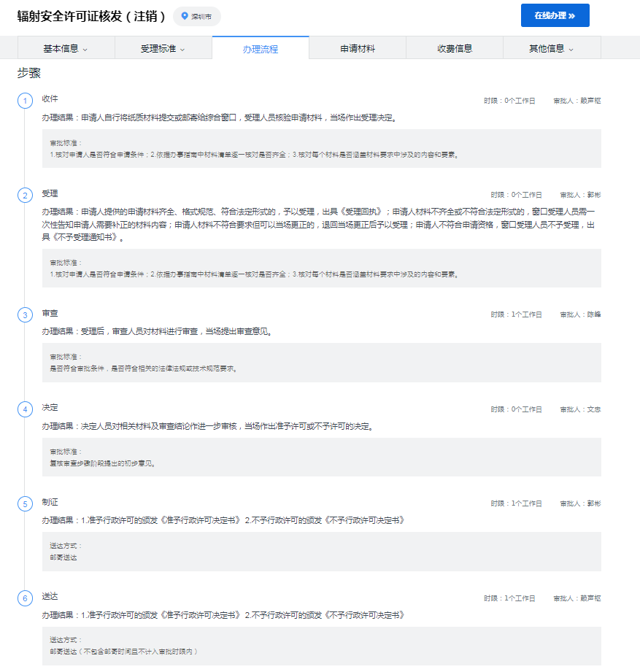Click the step 2 circle marker
640x672 pixels.
[26, 196]
